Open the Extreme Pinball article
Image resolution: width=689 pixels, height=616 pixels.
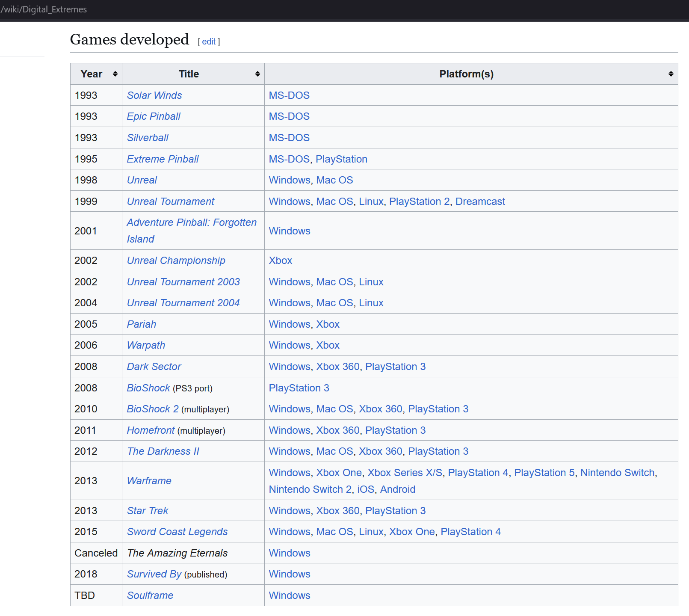[x=163, y=159]
